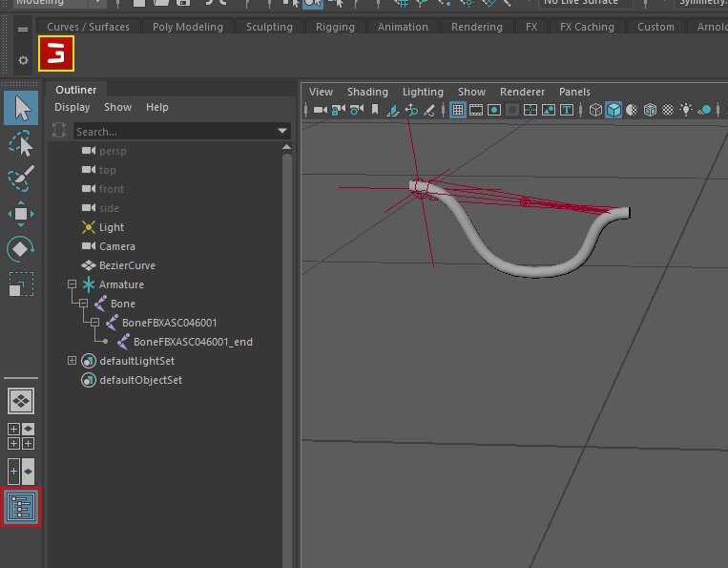Enable smooth shade all in viewport
The width and height of the screenshot is (728, 568).
tap(614, 111)
